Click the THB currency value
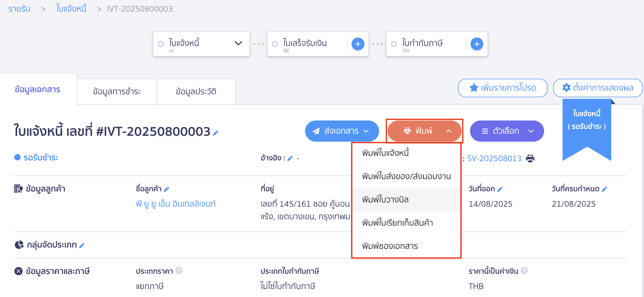This screenshot has height=297, width=644. [x=476, y=286]
